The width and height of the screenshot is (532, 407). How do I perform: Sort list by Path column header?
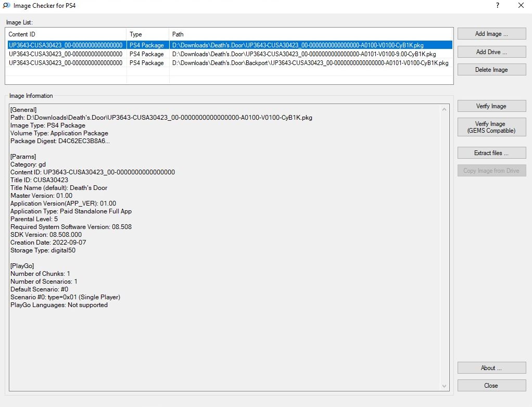[311, 34]
